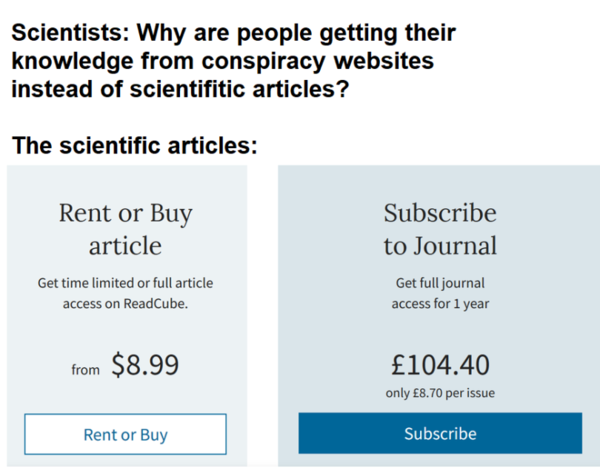This screenshot has height=468, width=600.
Task: Click the 'The scientific articles:' caption
Action: coord(135,146)
